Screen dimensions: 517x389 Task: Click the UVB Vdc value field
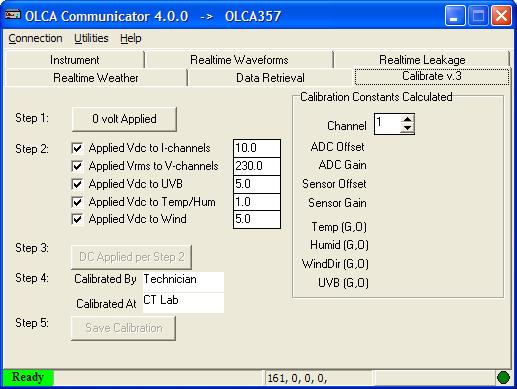257,184
